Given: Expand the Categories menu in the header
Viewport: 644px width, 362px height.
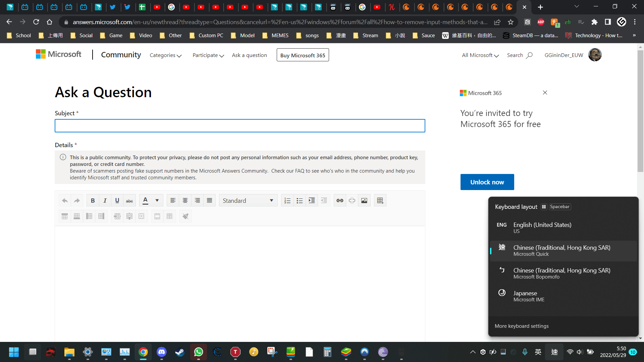Looking at the screenshot, I should tap(165, 55).
